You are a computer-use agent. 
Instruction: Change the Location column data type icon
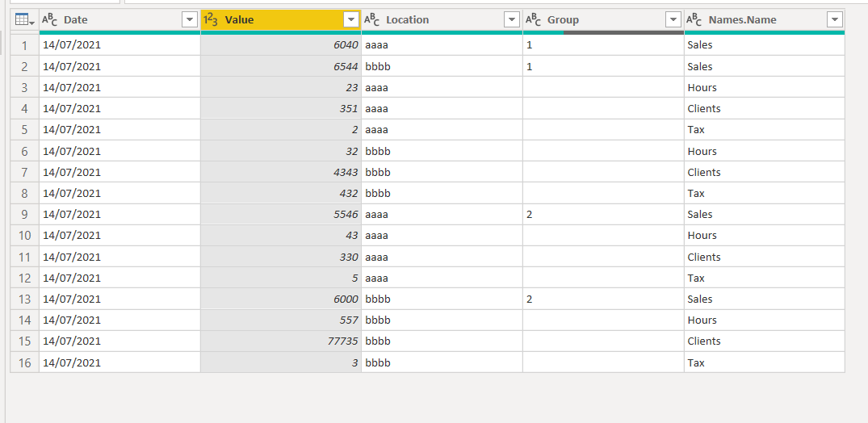372,20
